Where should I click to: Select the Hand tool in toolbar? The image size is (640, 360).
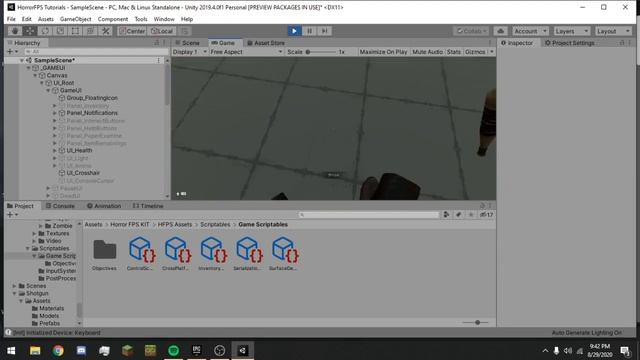(15, 31)
